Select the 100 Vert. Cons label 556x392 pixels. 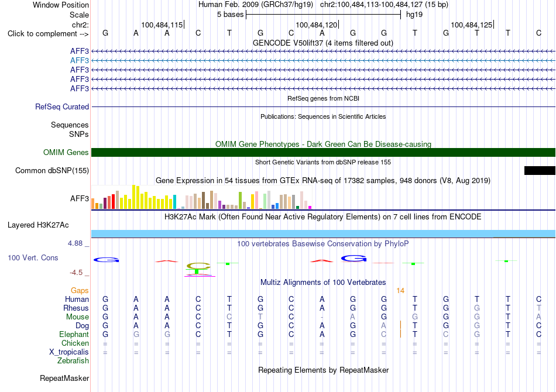33,257
